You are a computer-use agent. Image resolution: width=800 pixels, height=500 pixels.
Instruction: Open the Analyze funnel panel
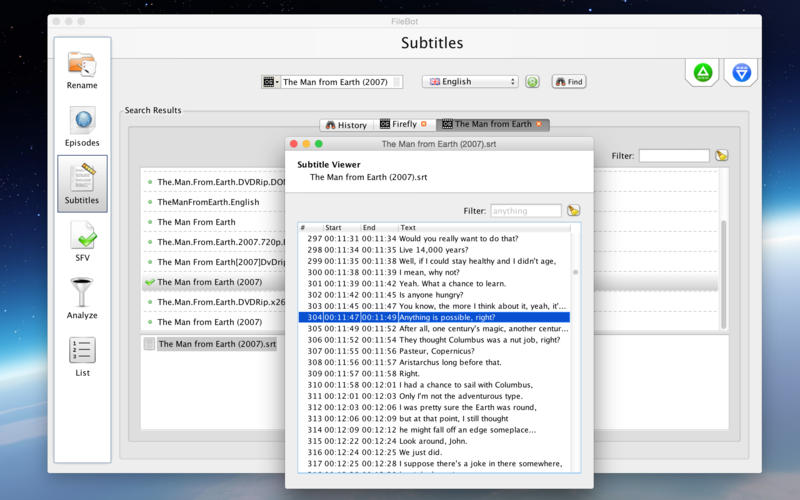pyautogui.click(x=82, y=298)
